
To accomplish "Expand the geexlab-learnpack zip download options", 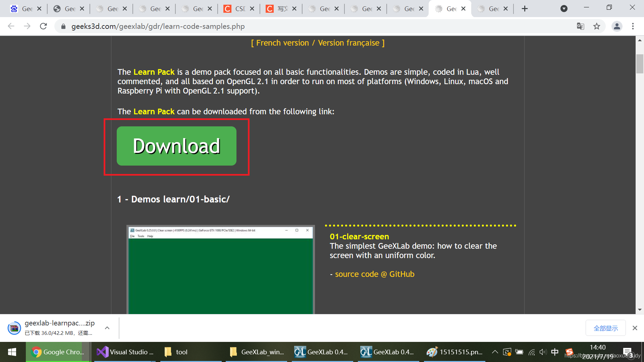I will (x=107, y=328).
